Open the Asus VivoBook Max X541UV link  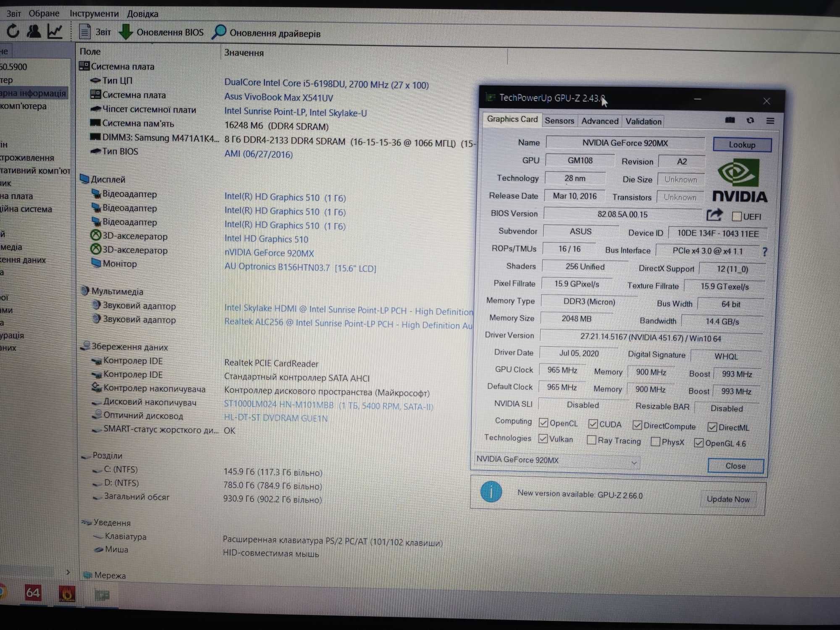coord(278,97)
